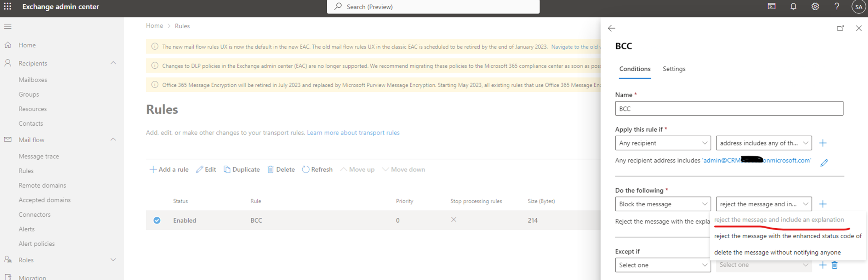
Task: Open help question mark icon
Action: coord(837,6)
